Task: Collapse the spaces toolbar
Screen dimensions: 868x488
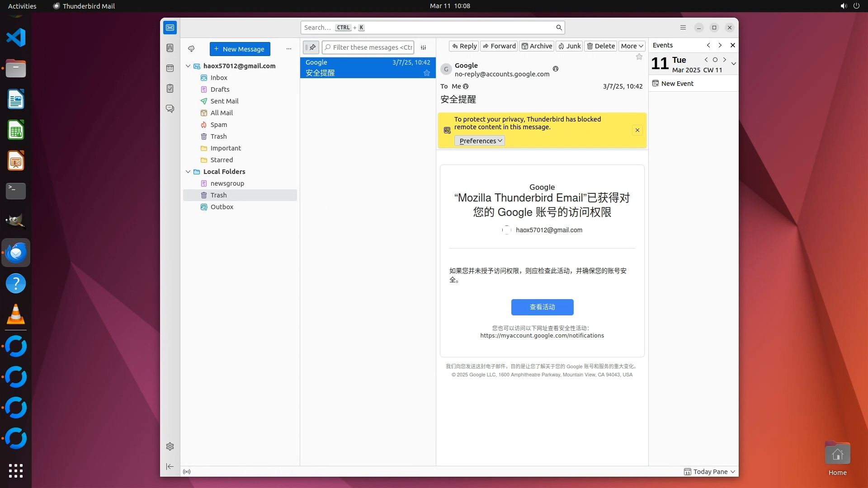Action: [x=170, y=466]
